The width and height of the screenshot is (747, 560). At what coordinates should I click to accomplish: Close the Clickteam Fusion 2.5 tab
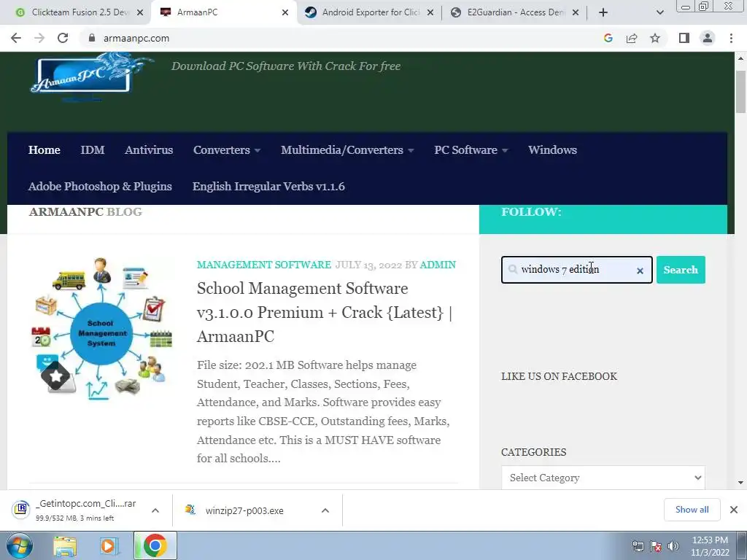point(140,12)
